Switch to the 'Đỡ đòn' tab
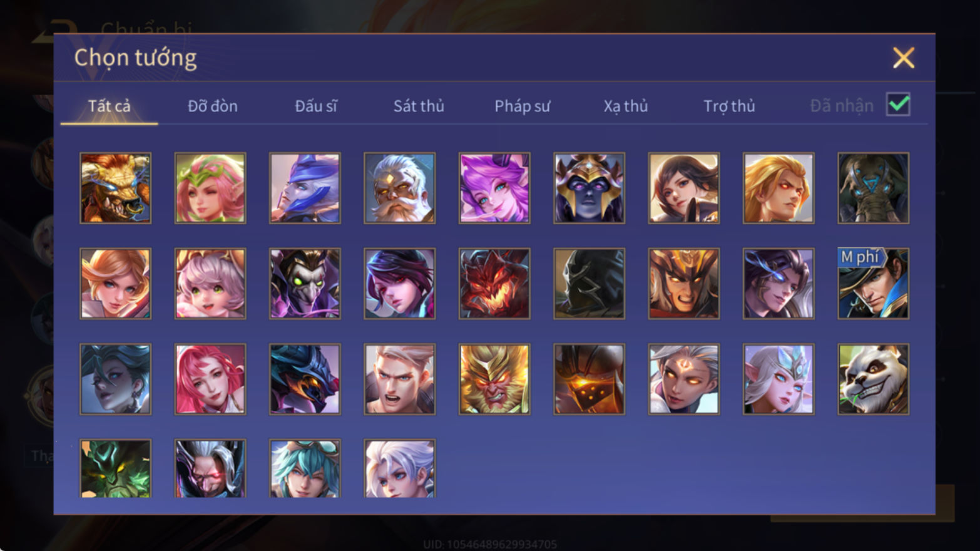 [213, 106]
